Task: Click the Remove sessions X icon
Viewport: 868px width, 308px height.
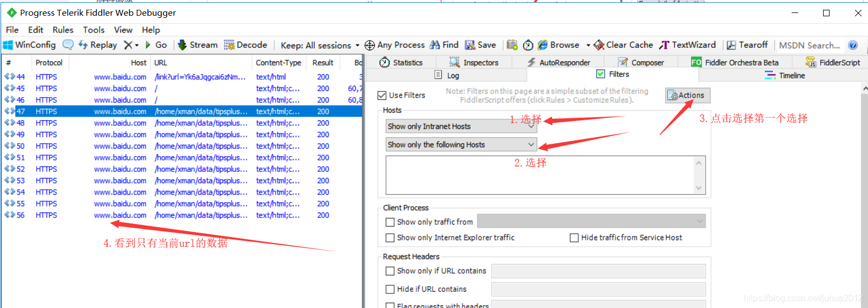Action: click(128, 45)
